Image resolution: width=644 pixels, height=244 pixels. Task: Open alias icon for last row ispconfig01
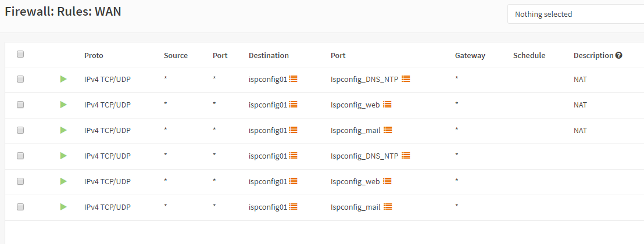click(294, 206)
